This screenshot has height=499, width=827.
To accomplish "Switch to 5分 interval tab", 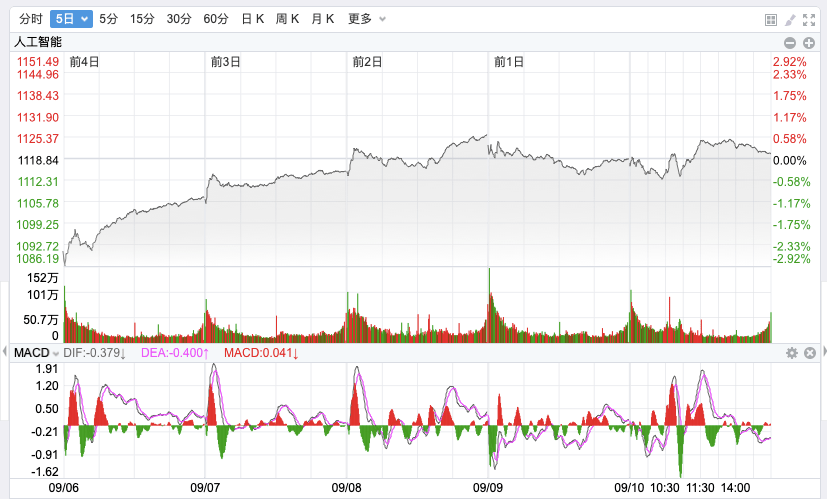I will (108, 19).
